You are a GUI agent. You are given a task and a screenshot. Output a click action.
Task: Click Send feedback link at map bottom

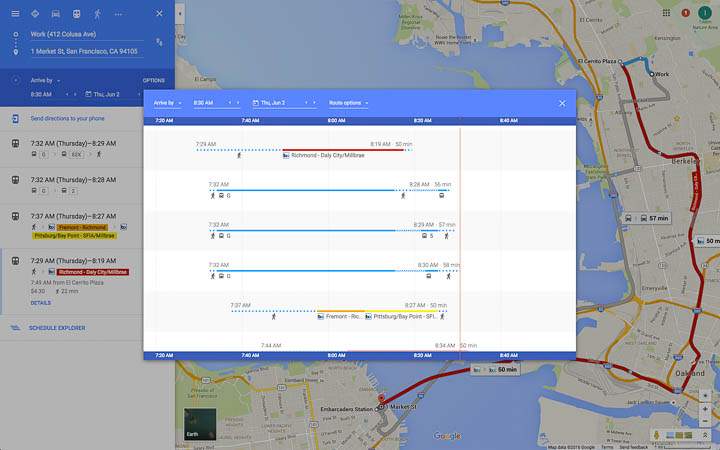[x=634, y=447]
